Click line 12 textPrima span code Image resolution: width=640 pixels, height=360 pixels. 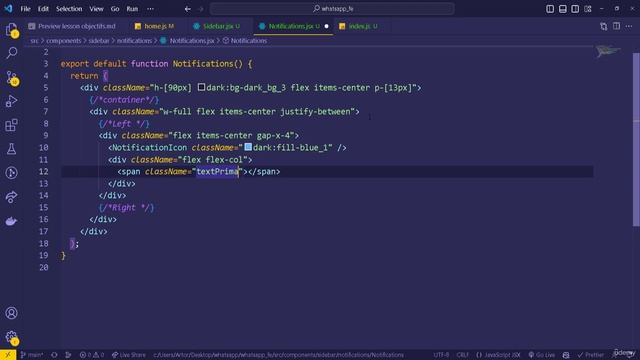[199, 171]
